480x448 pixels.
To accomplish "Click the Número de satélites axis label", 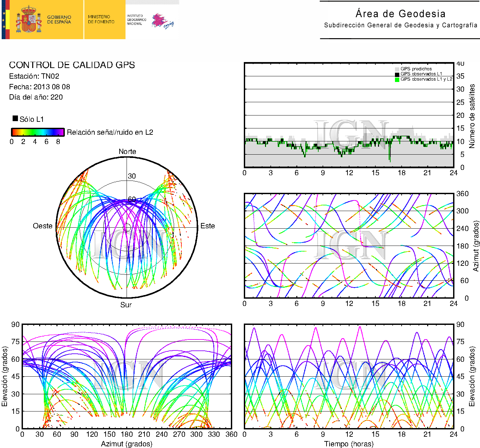I will pyautogui.click(x=472, y=116).
